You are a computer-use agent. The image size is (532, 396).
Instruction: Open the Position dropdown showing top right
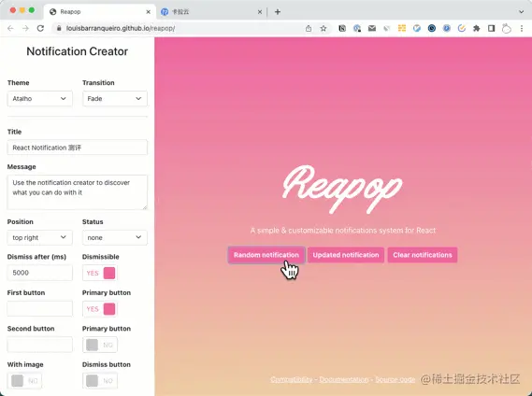(39, 237)
